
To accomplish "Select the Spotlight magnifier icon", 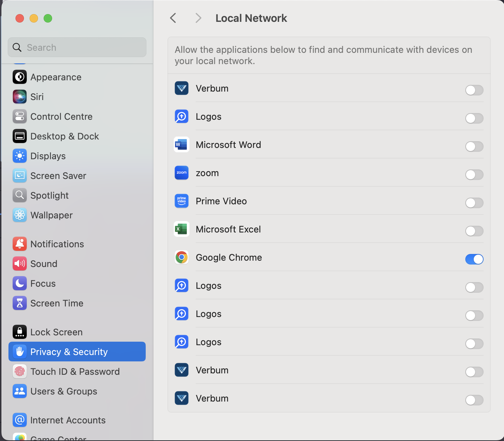I will coord(20,195).
